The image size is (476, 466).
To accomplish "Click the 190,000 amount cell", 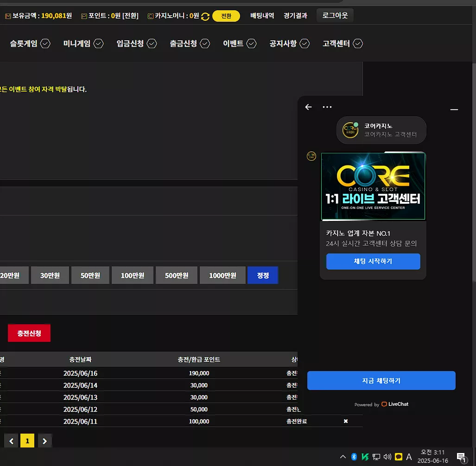I will point(199,373).
